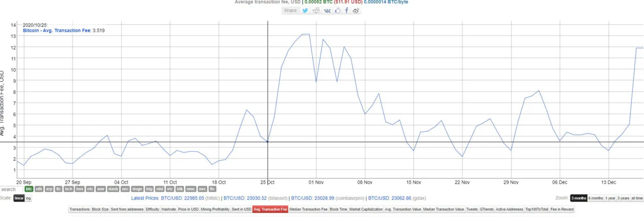Open the Market Capitalization tab
This screenshot has width=644, height=217.
(x=366, y=209)
